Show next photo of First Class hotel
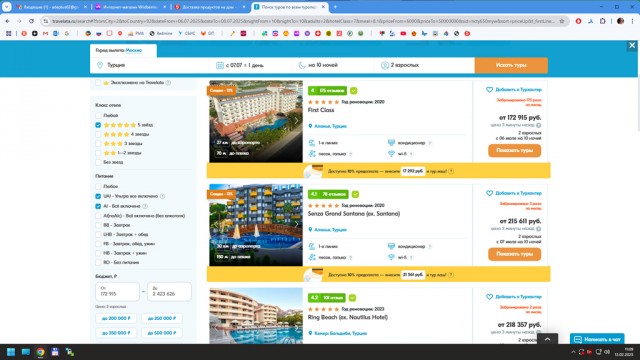The image size is (640, 360). click(x=296, y=121)
